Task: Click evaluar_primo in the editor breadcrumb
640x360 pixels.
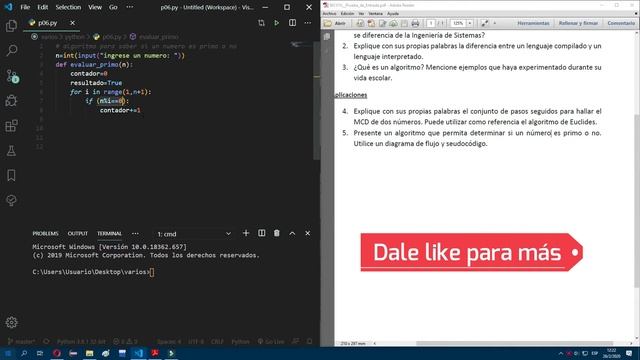Action: point(158,37)
